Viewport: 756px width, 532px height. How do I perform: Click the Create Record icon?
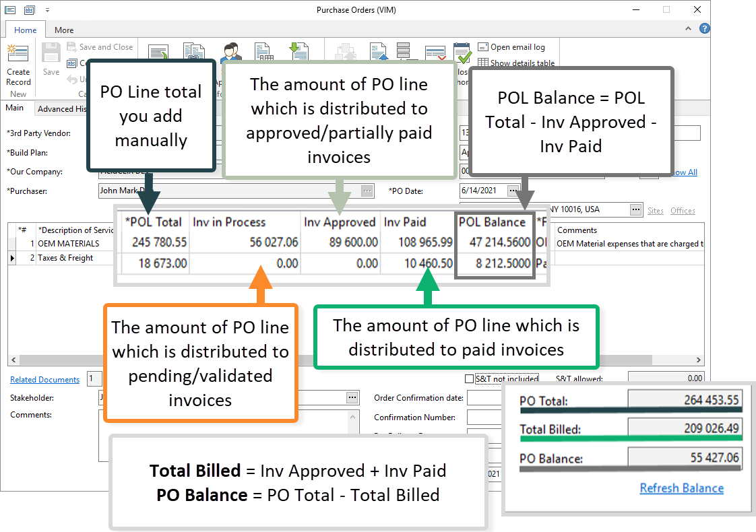point(18,53)
